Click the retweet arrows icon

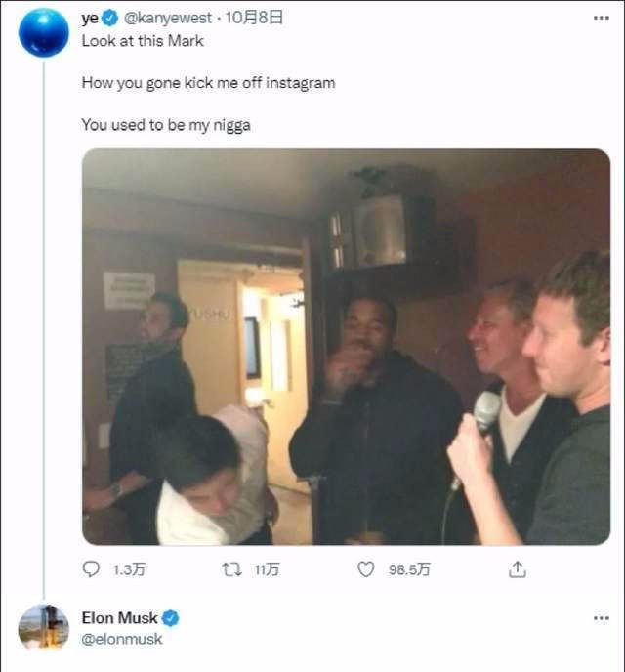[230, 568]
